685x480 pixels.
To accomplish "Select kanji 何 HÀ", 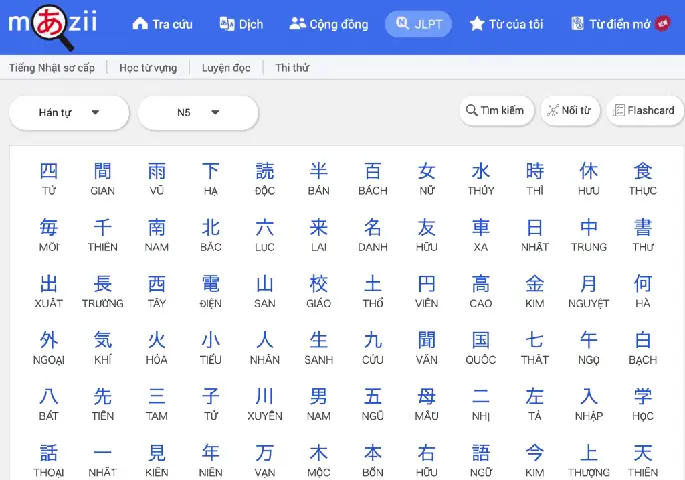I will pos(643,291).
